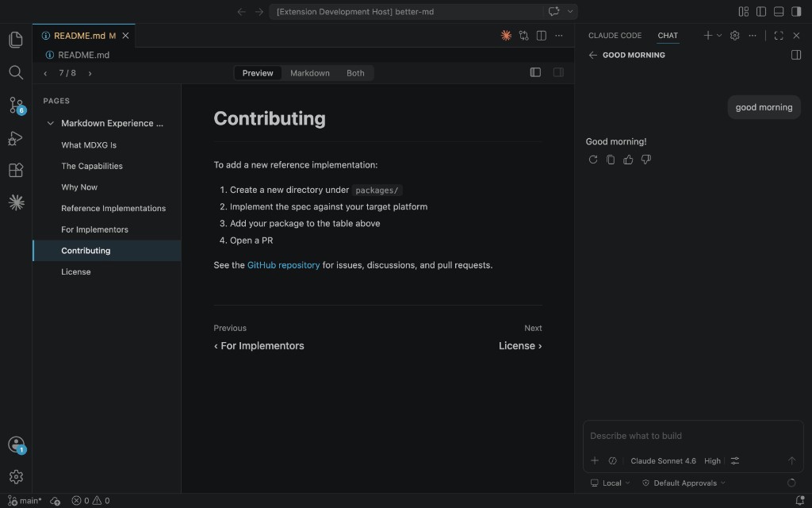Open the Claude starburst icon in activity bar

pos(16,202)
